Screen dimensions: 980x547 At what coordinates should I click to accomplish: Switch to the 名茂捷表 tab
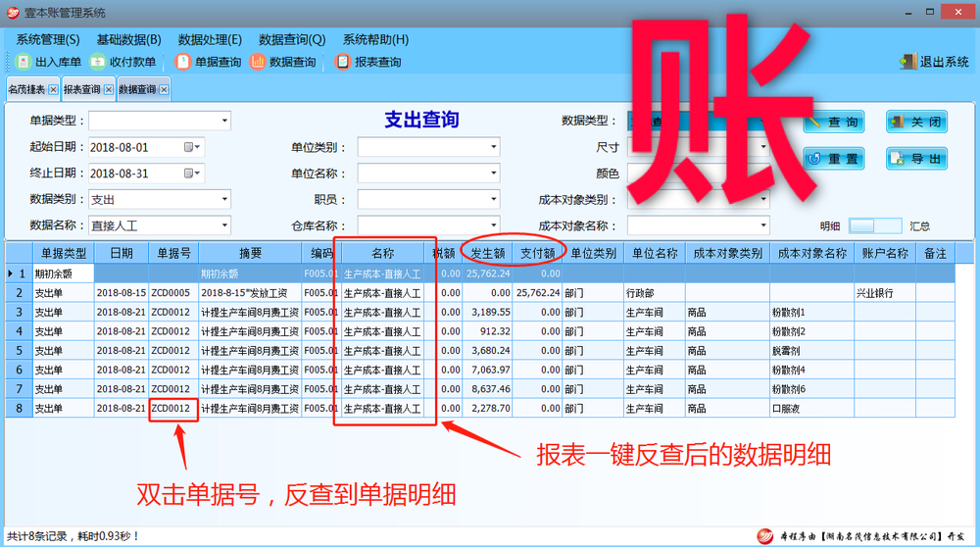(26, 89)
